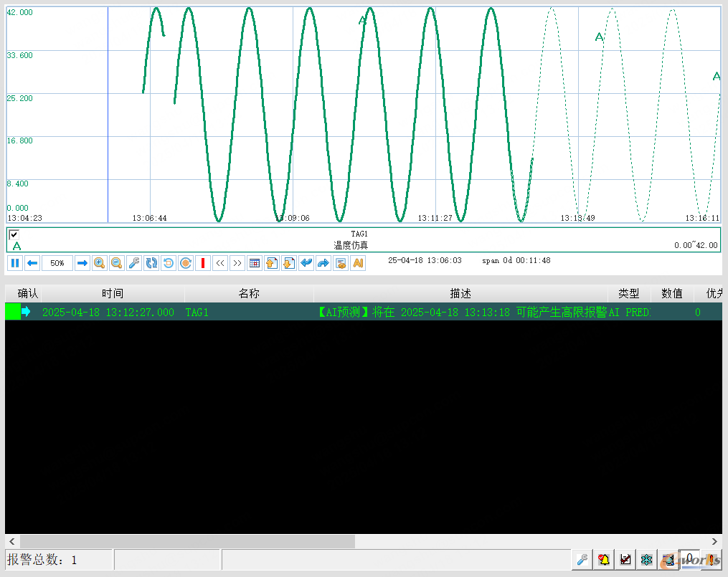
Task: Toggle the TAG1 curve visibility checkbox
Action: (14, 234)
